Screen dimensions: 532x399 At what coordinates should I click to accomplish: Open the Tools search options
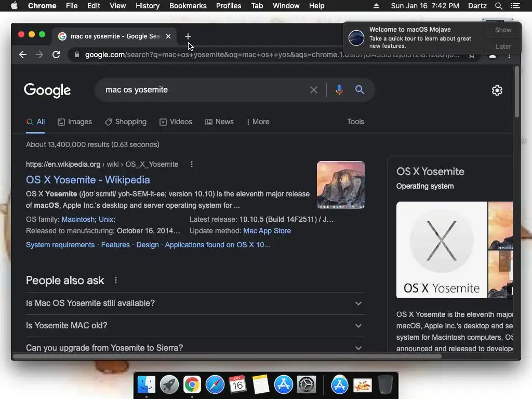point(355,122)
